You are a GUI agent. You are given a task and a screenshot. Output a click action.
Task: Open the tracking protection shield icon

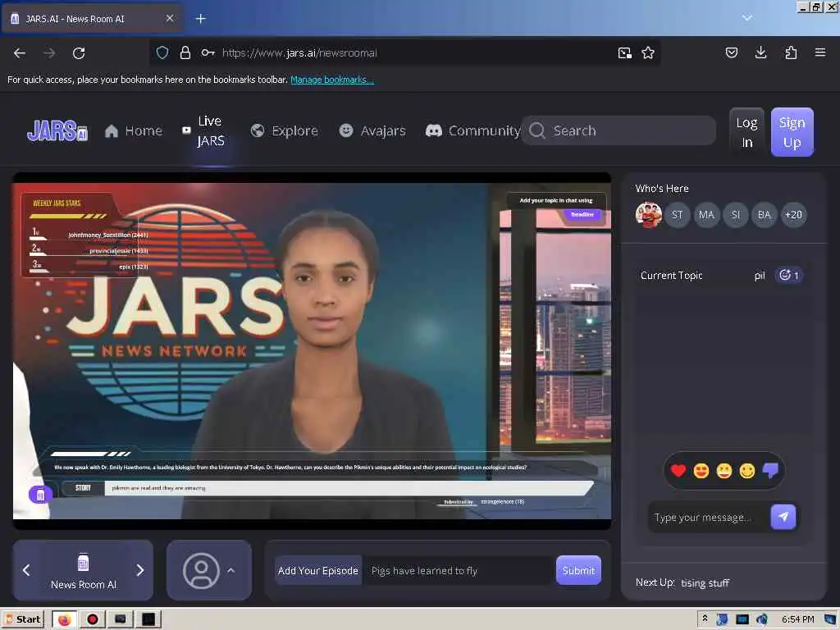(x=162, y=52)
